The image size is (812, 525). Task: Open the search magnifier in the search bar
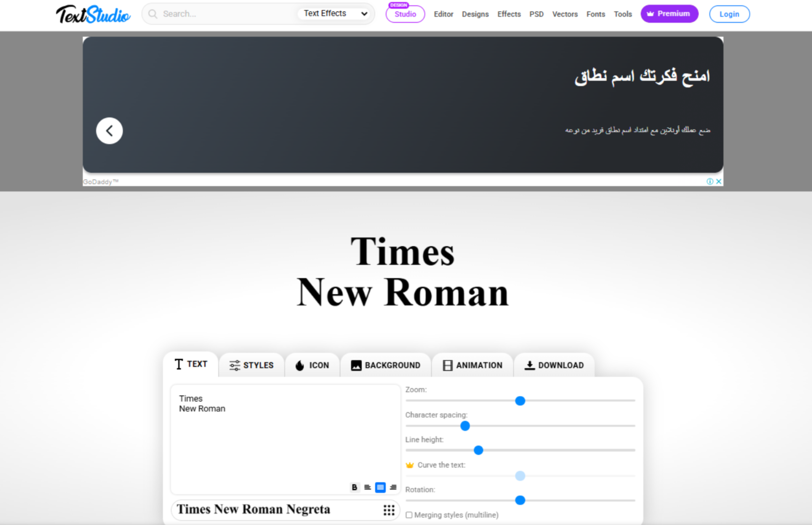click(153, 14)
